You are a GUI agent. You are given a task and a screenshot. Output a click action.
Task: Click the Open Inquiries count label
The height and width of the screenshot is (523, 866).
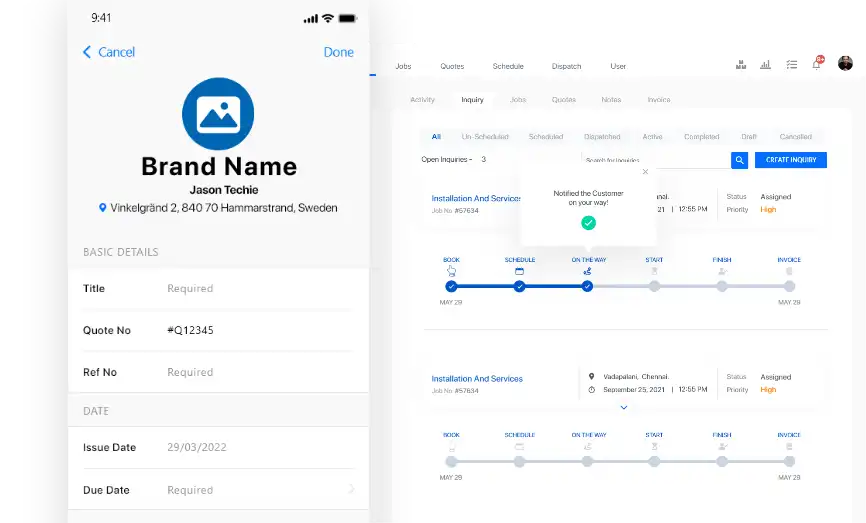point(453,160)
